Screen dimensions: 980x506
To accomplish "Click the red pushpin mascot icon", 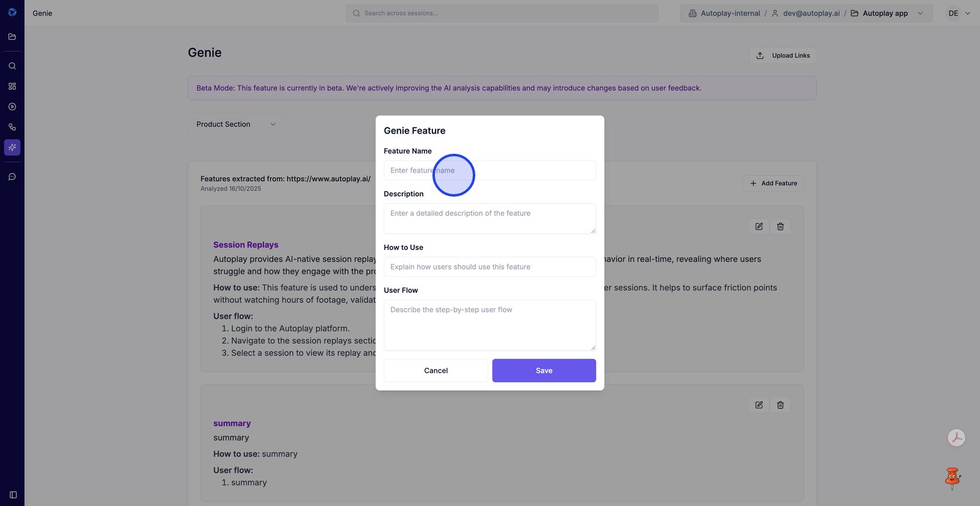I will click(x=952, y=478).
